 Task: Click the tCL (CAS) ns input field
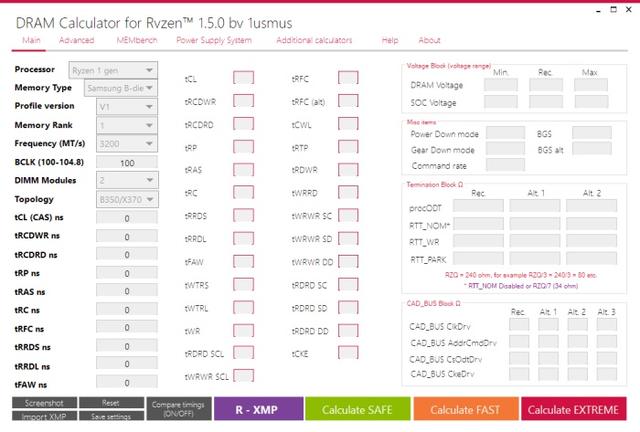click(x=127, y=218)
